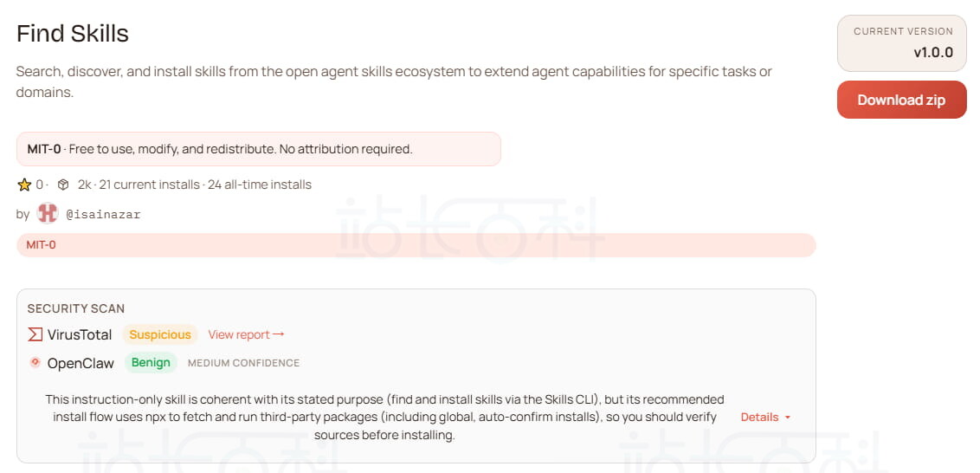Open the author's avatar image
The height and width of the screenshot is (473, 980).
click(x=48, y=213)
